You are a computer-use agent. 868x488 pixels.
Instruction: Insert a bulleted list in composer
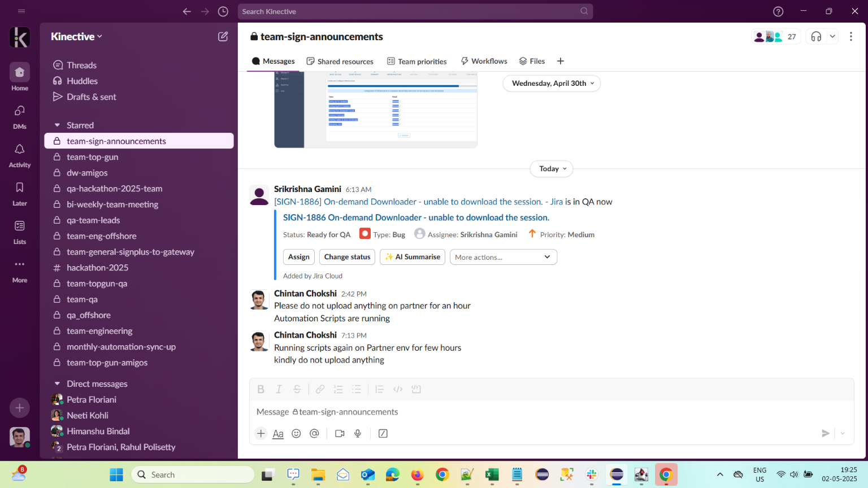[x=357, y=389]
